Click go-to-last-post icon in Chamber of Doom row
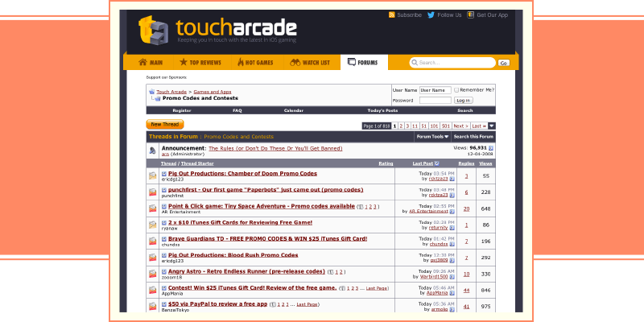This screenshot has height=322, width=644. (x=452, y=179)
